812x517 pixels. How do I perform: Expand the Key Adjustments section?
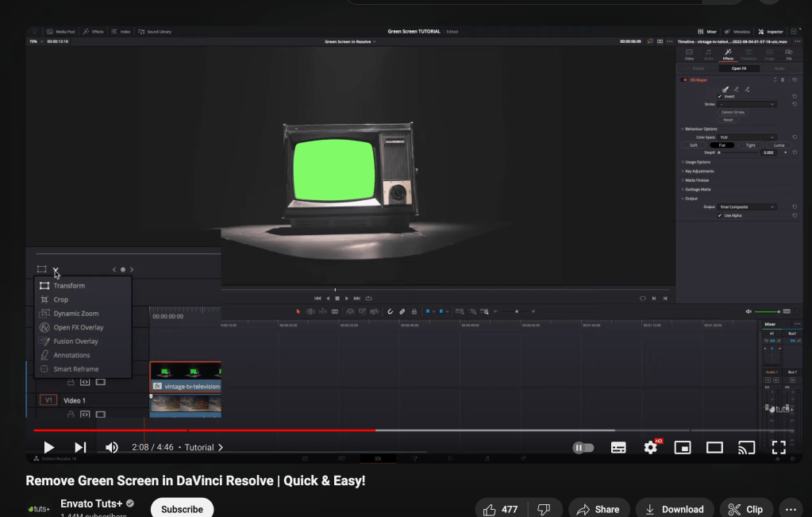pyautogui.click(x=698, y=171)
